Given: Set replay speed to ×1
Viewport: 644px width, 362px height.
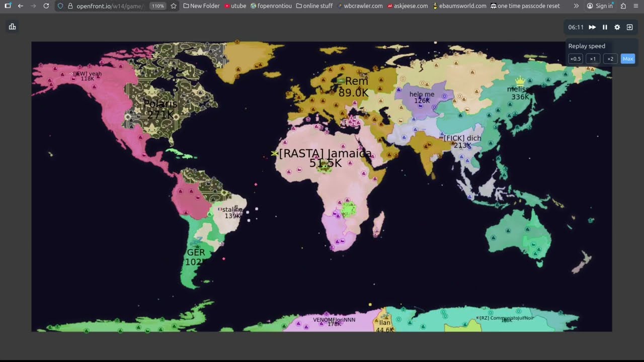Looking at the screenshot, I should pos(593,59).
